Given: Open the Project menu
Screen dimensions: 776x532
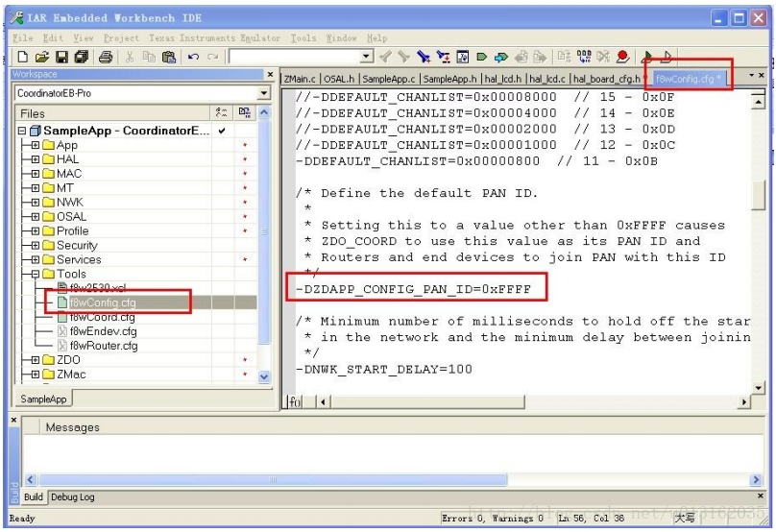Looking at the screenshot, I should point(121,38).
